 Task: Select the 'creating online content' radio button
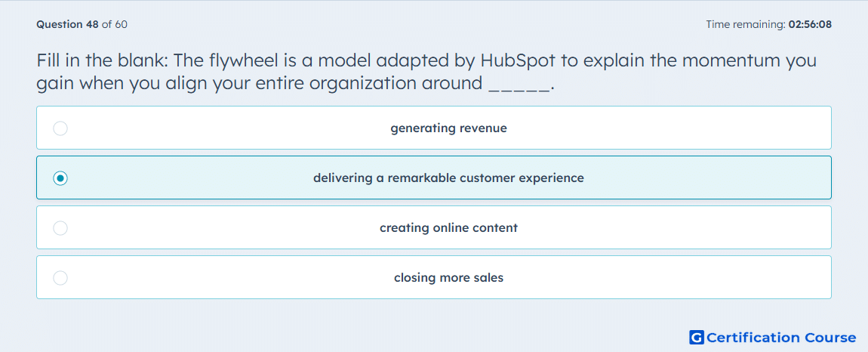point(60,228)
